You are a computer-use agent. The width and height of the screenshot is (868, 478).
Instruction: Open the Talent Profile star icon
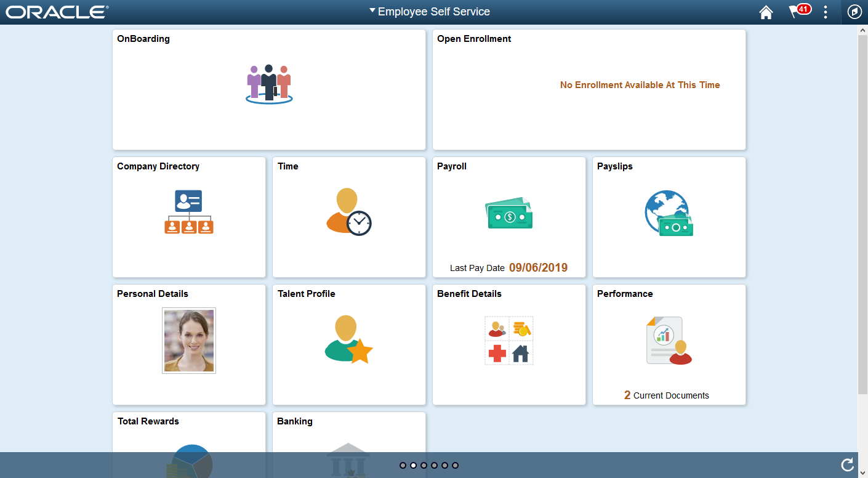tap(349, 339)
